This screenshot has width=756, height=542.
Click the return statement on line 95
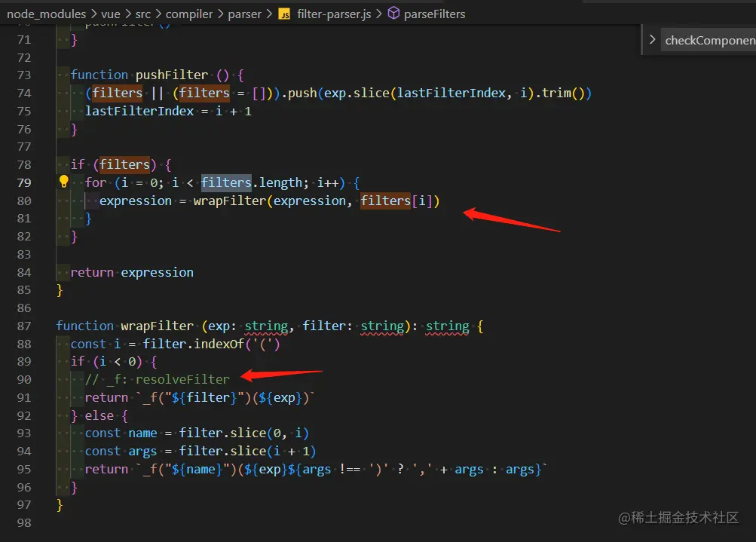pyautogui.click(x=316, y=469)
